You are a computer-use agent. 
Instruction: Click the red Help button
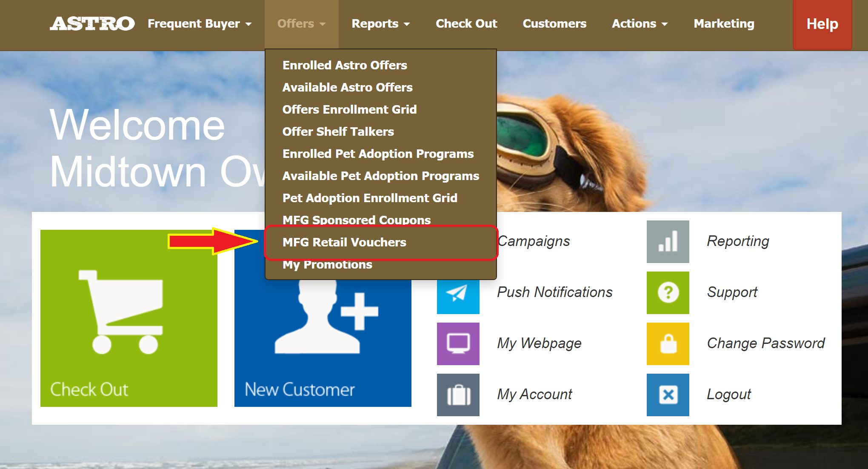click(822, 24)
